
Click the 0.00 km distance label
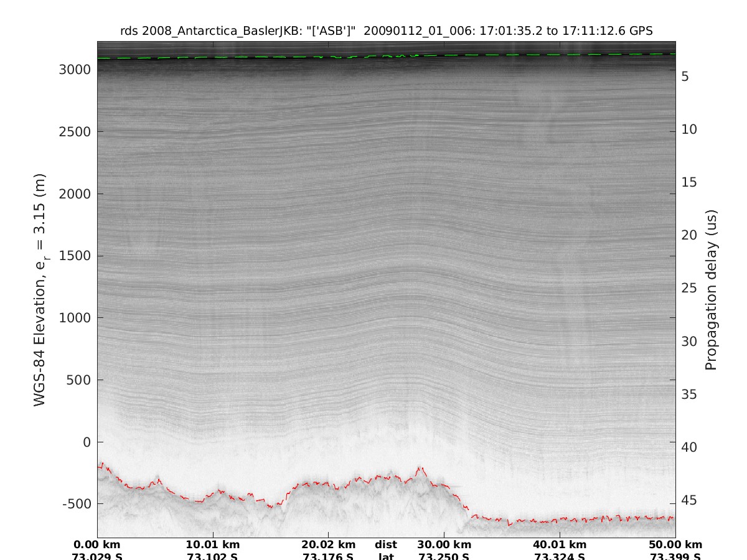pos(97,544)
